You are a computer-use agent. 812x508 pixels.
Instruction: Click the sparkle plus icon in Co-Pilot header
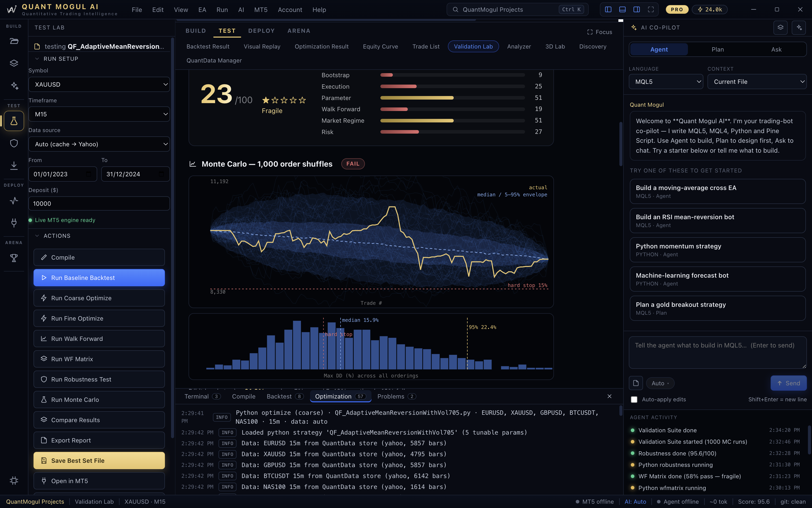[799, 27]
